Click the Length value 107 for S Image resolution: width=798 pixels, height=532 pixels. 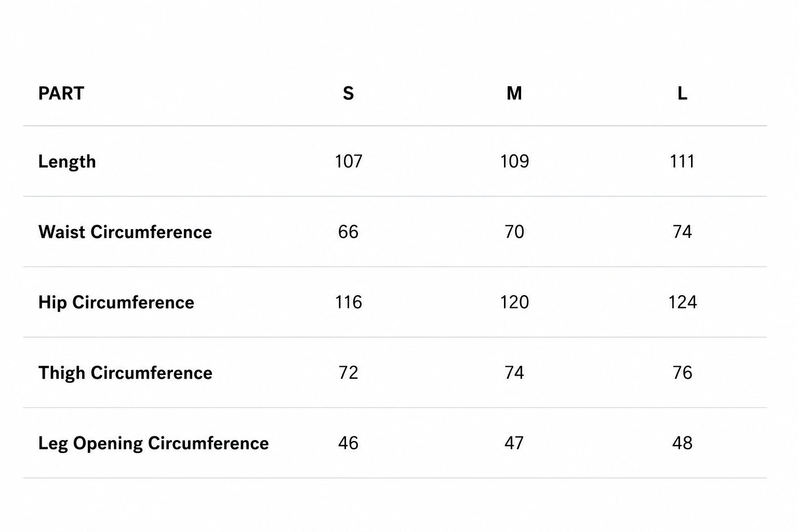click(x=348, y=162)
